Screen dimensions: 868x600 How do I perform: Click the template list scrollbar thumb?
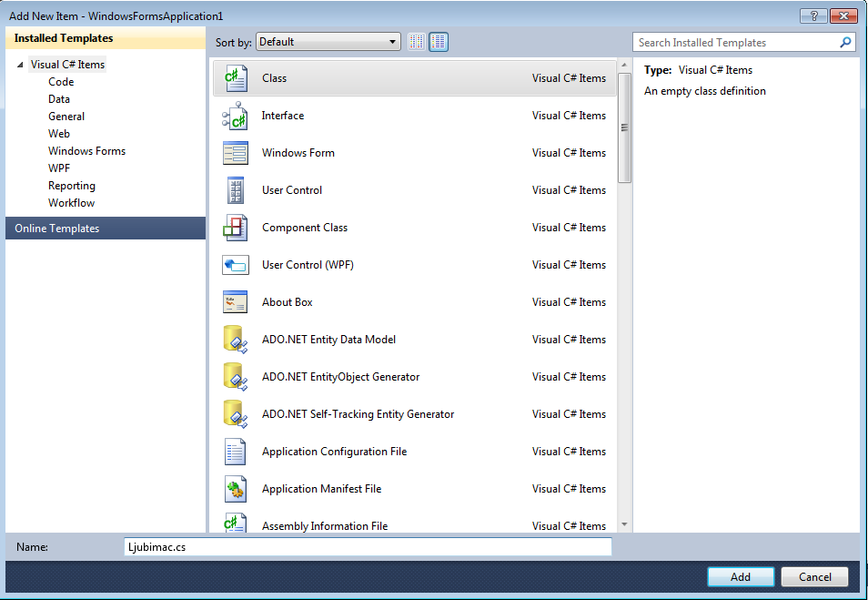pos(624,127)
